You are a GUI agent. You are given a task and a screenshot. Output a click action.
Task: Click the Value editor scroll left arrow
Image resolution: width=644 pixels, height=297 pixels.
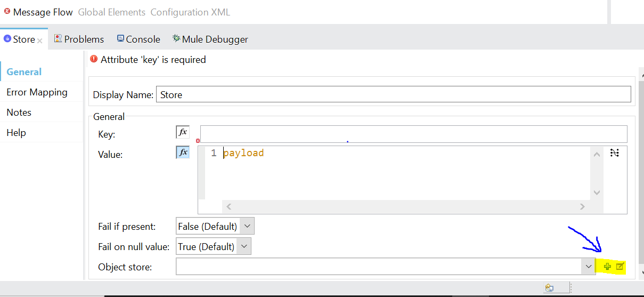[229, 206]
